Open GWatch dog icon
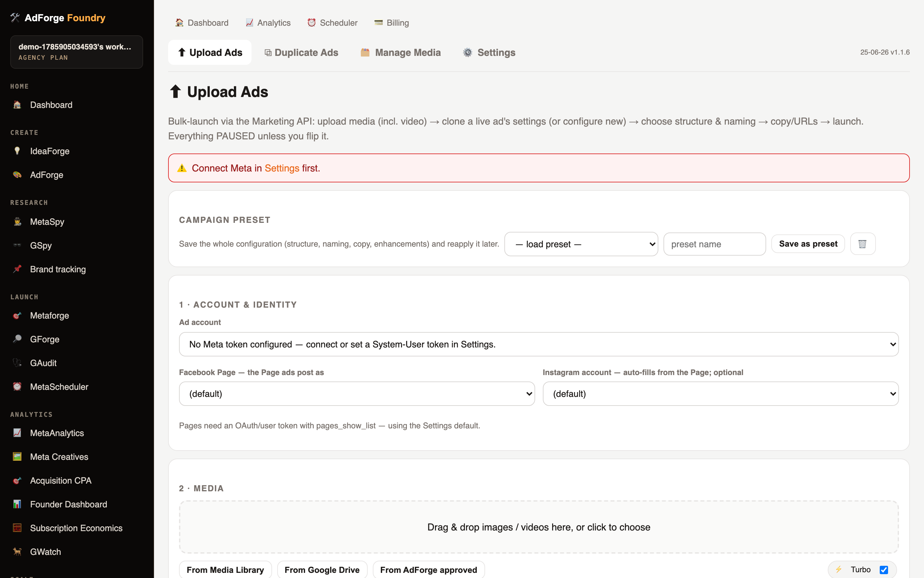Image resolution: width=924 pixels, height=578 pixels. point(17,552)
